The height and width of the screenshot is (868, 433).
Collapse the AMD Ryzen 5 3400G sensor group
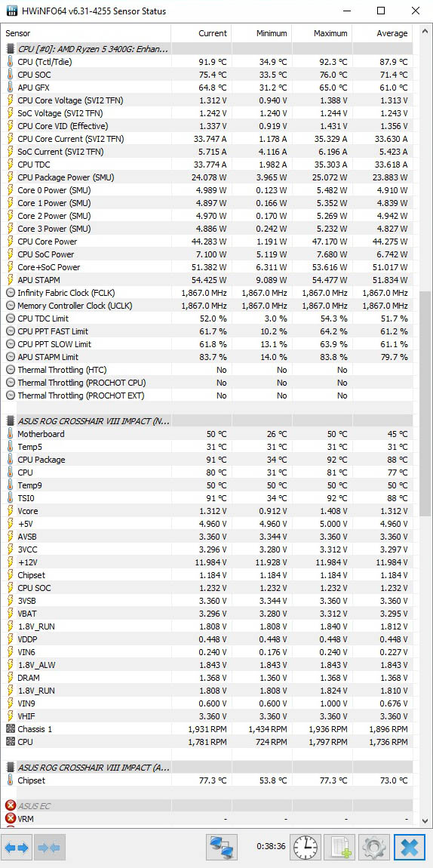pos(11,49)
